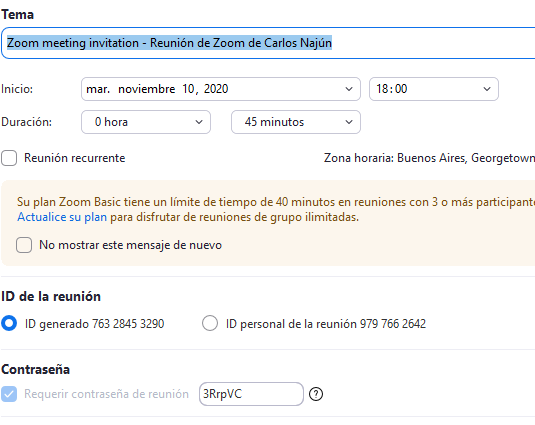Expand the duration hours dropdown
Image resolution: width=535 pixels, height=425 pixels.
[x=146, y=122]
